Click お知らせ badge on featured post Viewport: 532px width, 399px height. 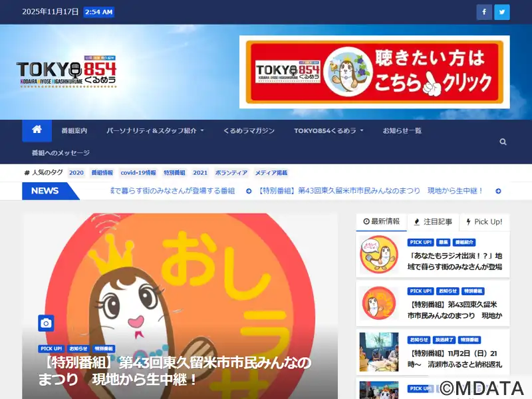(78, 348)
